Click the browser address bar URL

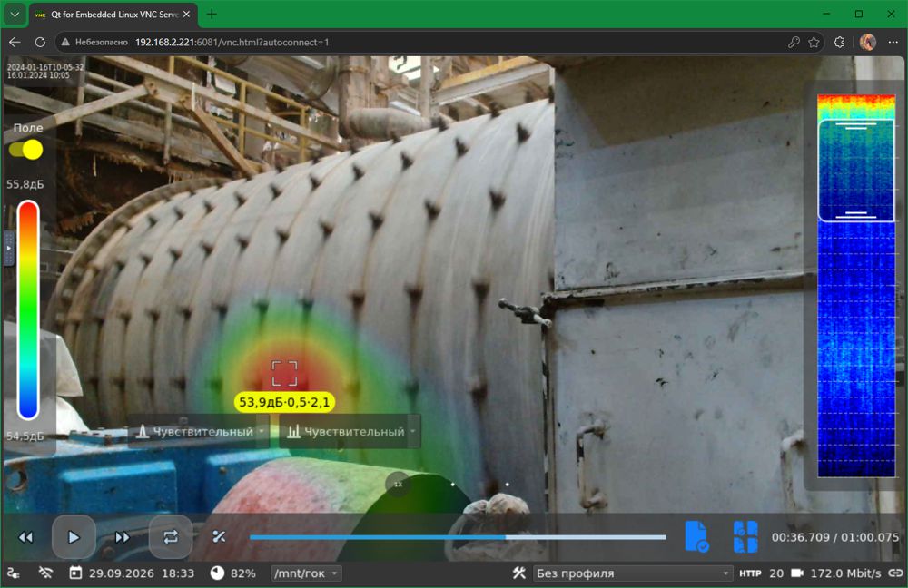point(232,43)
